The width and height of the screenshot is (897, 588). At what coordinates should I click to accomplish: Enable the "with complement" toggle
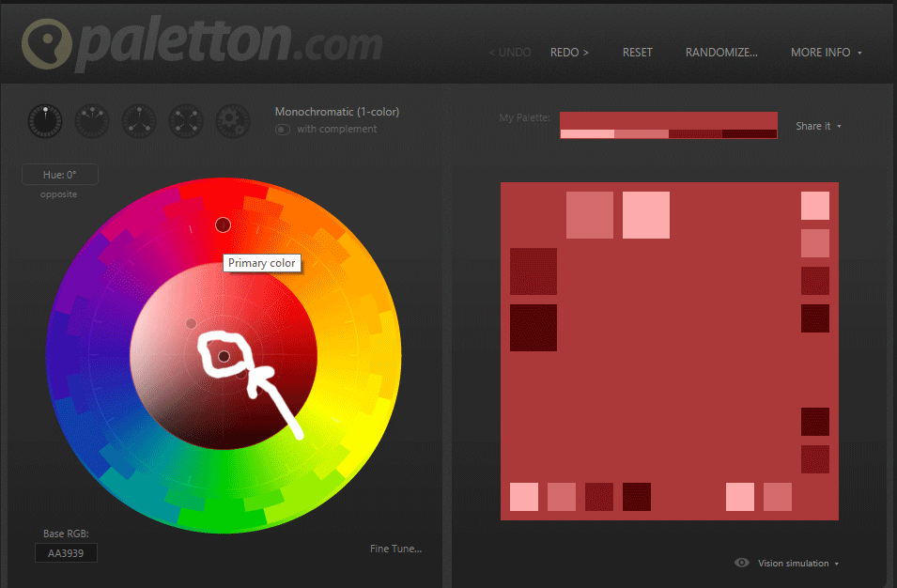point(282,129)
